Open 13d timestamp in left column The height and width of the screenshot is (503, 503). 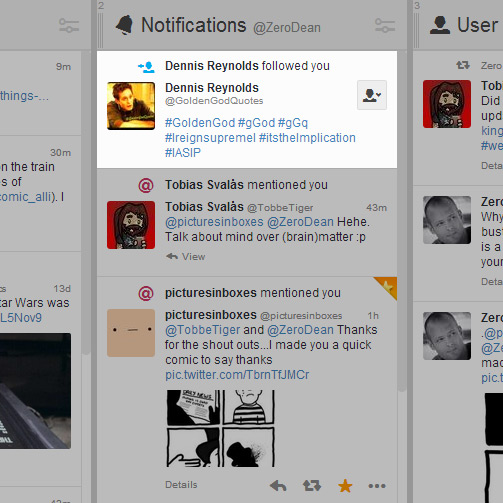62,289
